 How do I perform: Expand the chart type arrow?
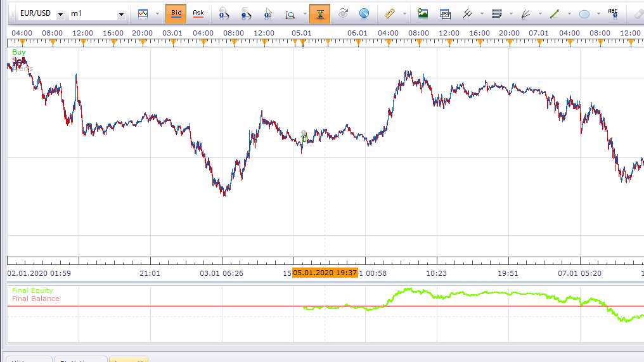157,14
